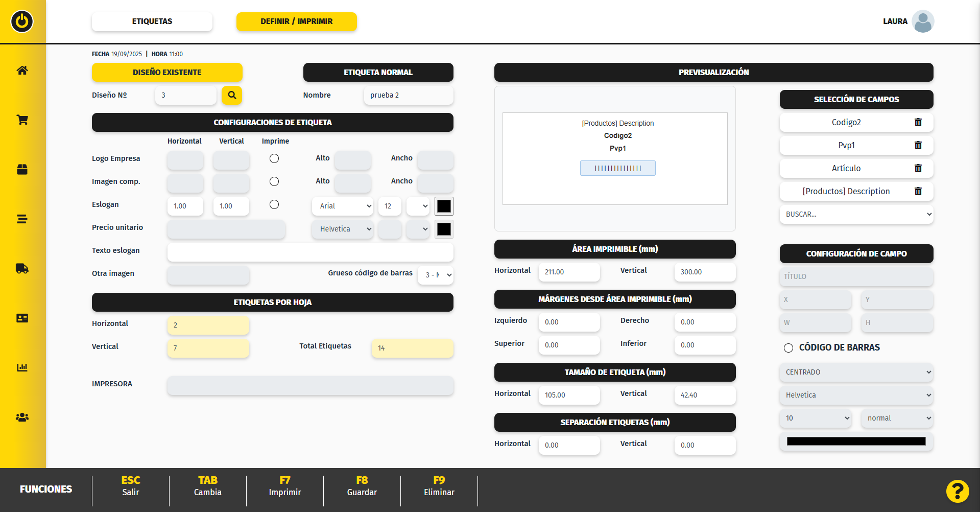
Task: Select the DEFINIR / IMPRIMIR tab
Action: (x=296, y=21)
